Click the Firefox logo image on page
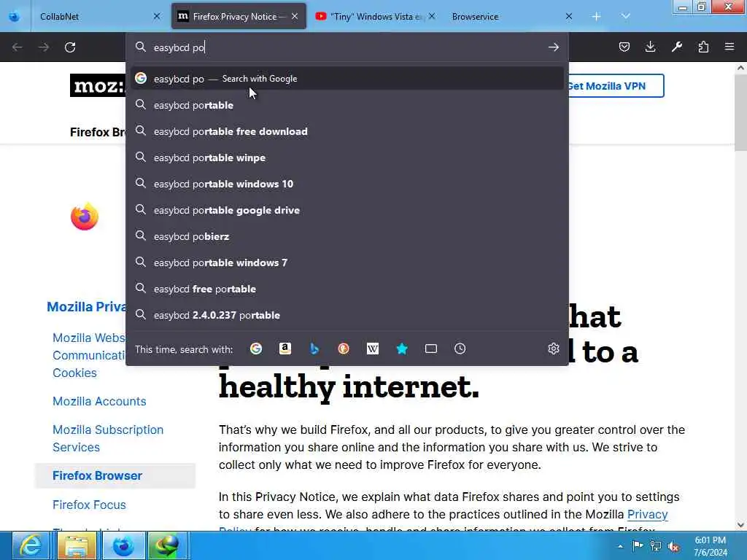747x560 pixels. click(85, 217)
